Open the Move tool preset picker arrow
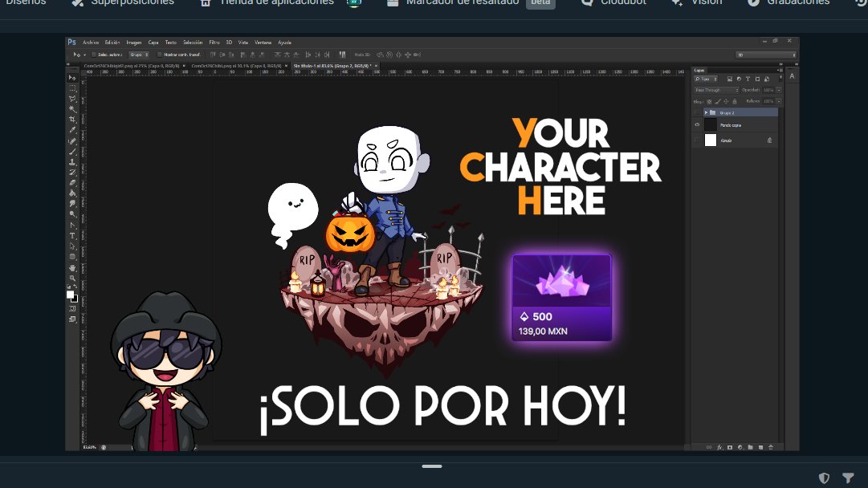Image resolution: width=868 pixels, height=488 pixels. (x=84, y=55)
